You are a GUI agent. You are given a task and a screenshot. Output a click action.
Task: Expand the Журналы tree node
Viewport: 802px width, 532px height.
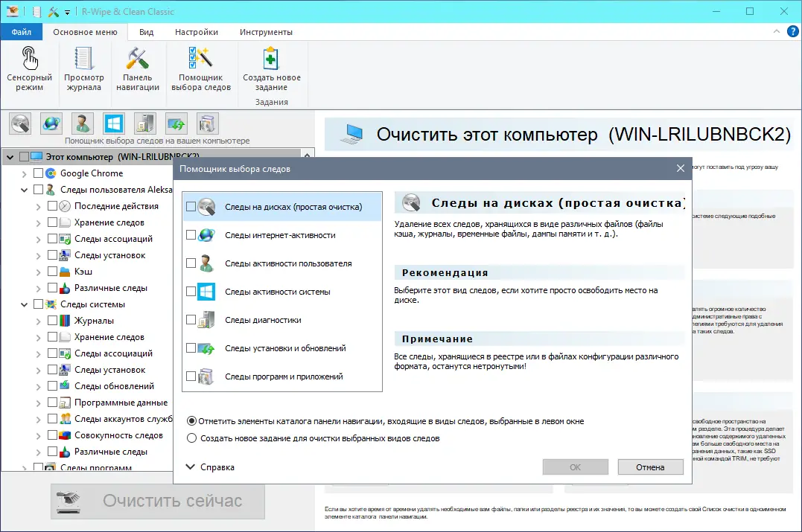tap(39, 321)
